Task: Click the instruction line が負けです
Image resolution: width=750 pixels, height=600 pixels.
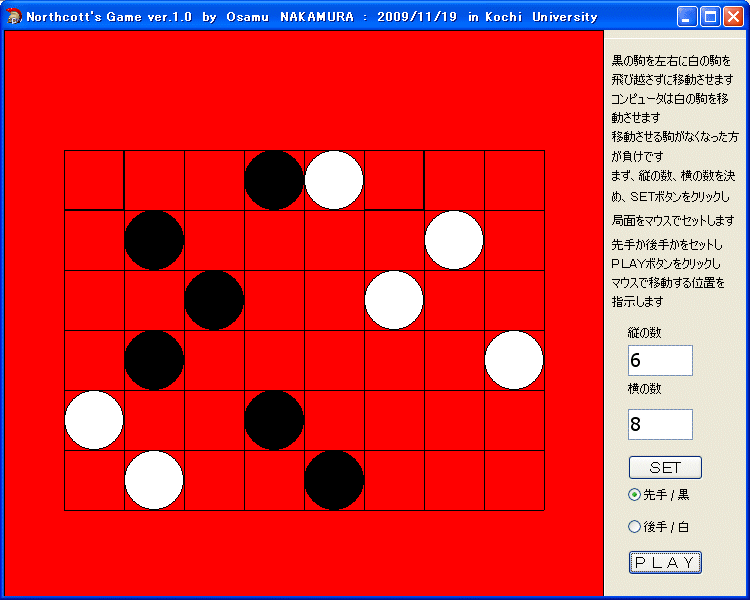Action: click(x=637, y=156)
